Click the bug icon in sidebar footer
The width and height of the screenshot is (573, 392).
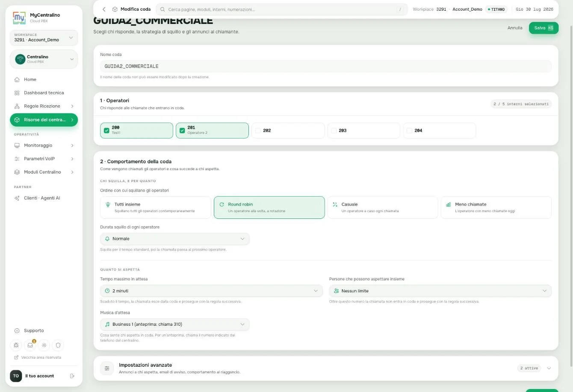tap(16, 345)
